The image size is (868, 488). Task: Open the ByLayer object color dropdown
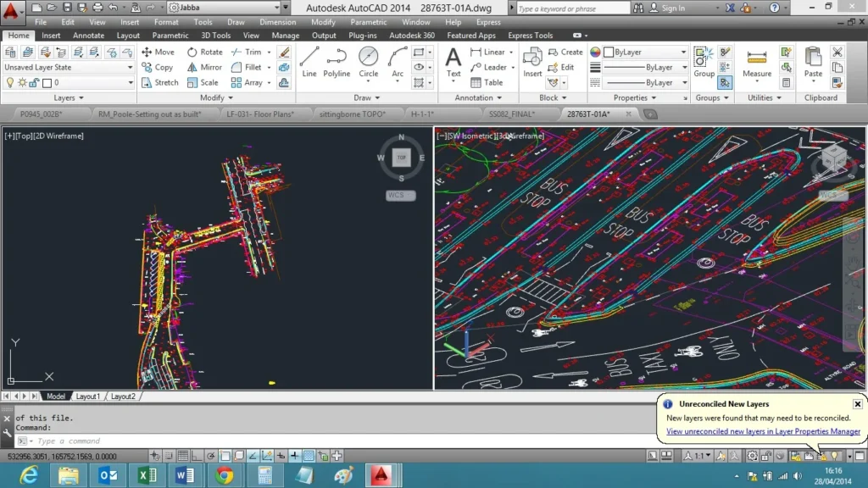click(644, 52)
